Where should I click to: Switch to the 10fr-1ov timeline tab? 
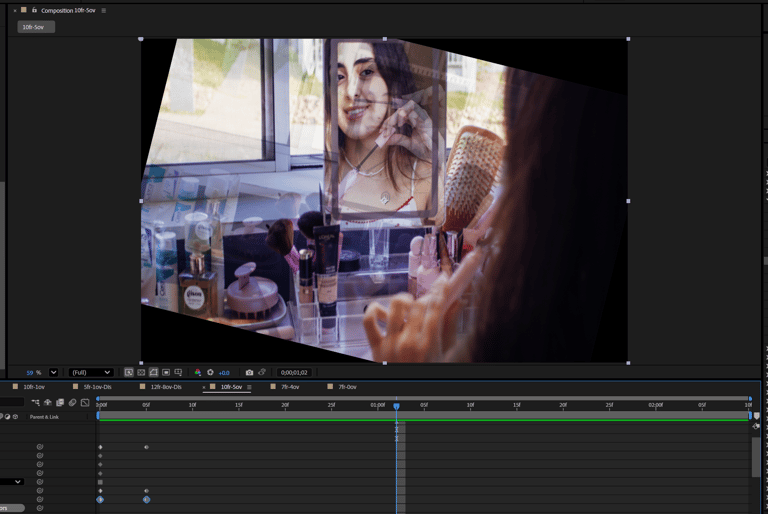34,387
